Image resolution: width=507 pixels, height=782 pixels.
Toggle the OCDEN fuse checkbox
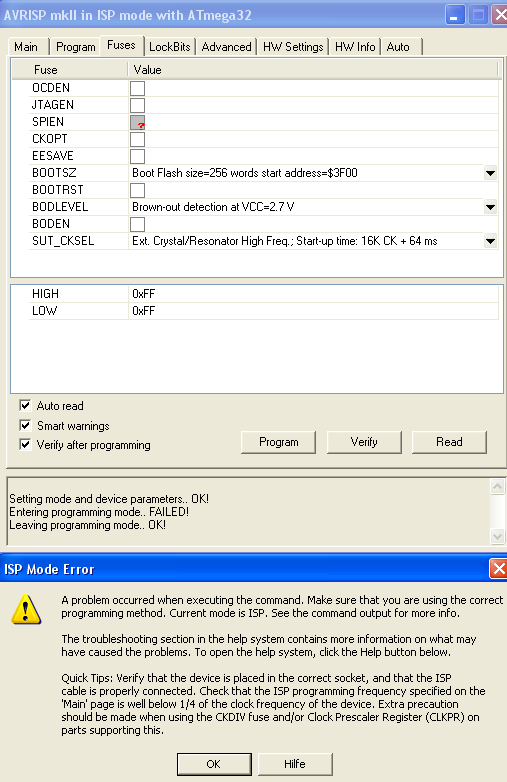138,88
